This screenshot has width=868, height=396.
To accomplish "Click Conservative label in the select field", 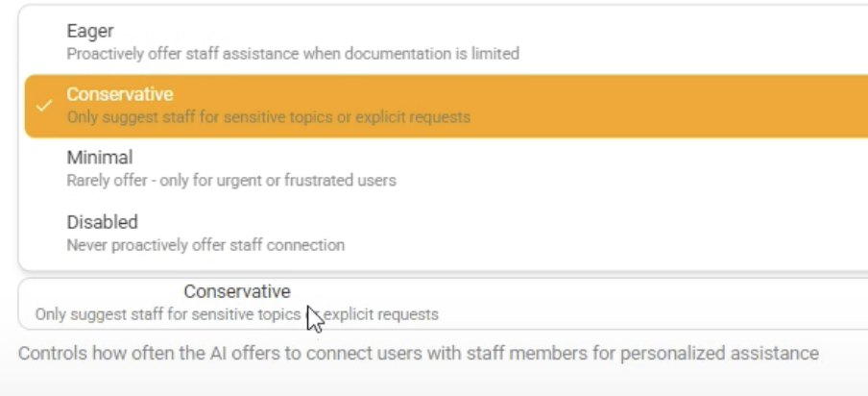I will [x=237, y=291].
